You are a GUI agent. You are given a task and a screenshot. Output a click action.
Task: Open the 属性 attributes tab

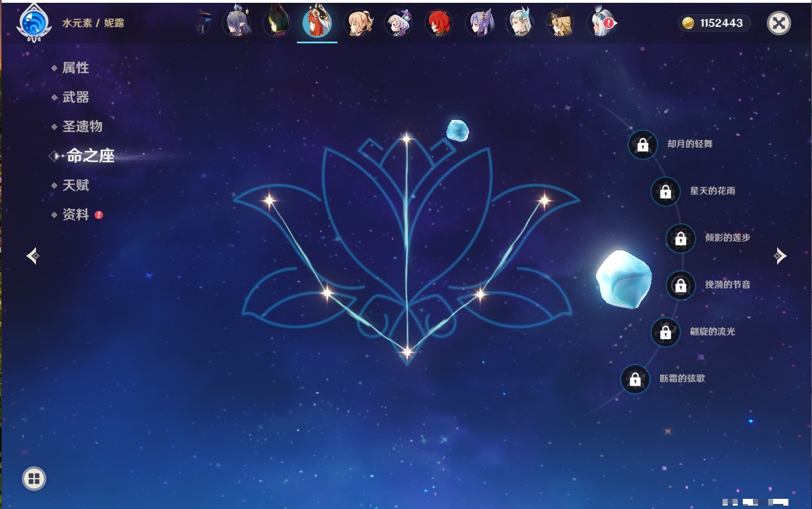75,68
